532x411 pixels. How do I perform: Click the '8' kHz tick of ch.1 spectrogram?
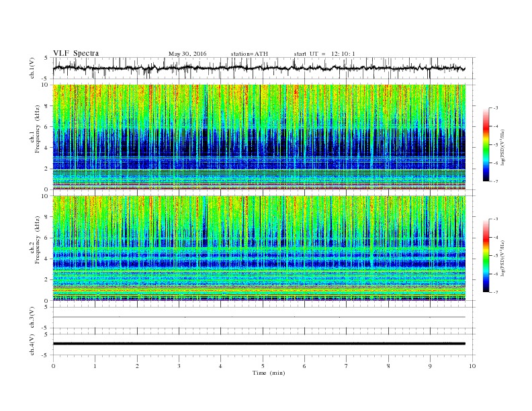[47, 106]
